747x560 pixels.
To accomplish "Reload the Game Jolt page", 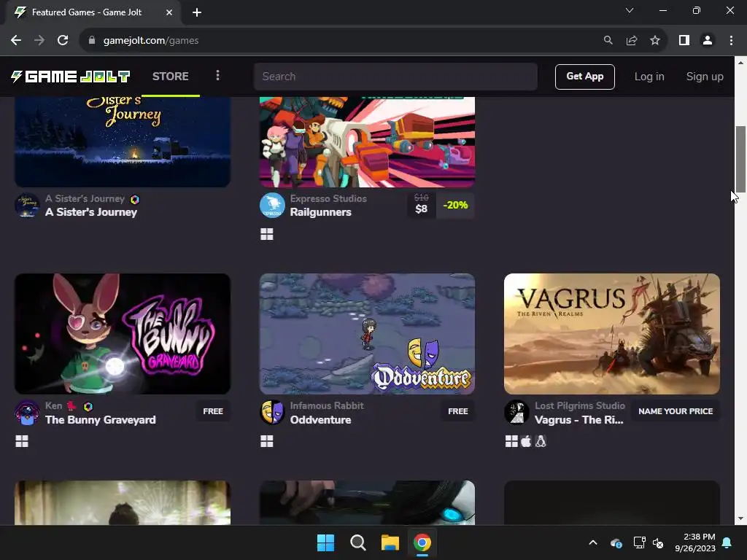I will click(x=63, y=41).
